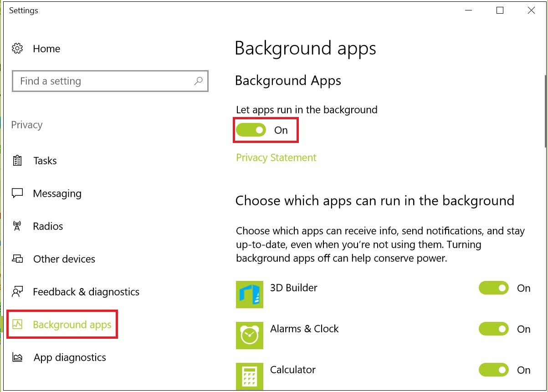This screenshot has width=548, height=392.
Task: Click the Calculator app name
Action: 293,370
